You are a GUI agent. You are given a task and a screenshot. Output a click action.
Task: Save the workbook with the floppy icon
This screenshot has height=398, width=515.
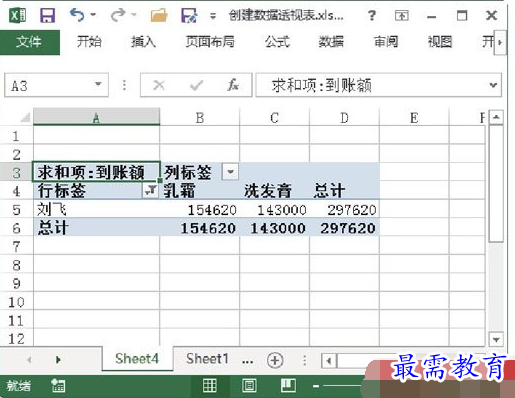pos(47,15)
